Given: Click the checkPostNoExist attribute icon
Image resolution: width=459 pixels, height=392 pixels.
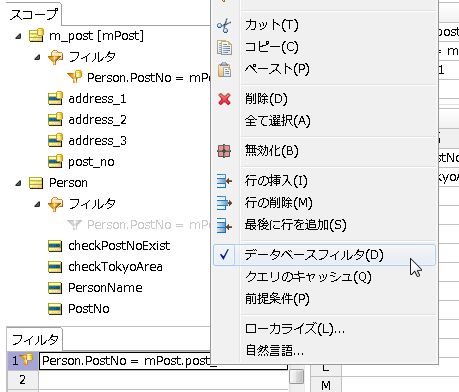Looking at the screenshot, I should [55, 246].
